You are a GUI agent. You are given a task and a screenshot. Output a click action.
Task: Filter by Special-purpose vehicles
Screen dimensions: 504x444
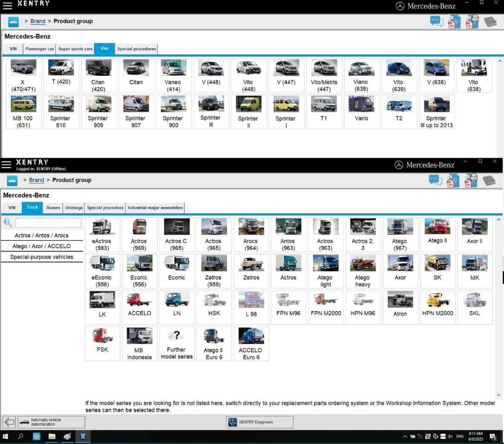41,257
